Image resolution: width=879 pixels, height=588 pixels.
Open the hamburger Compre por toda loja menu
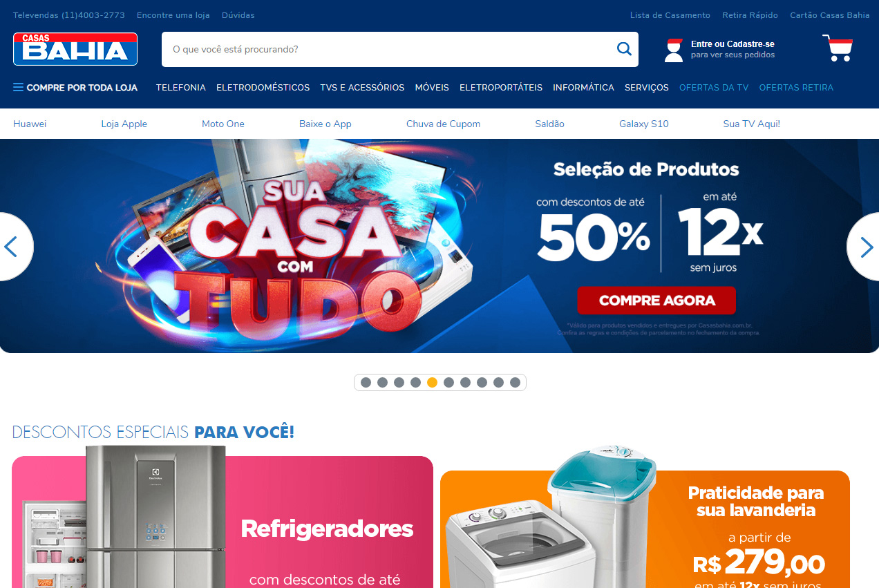[x=75, y=88]
